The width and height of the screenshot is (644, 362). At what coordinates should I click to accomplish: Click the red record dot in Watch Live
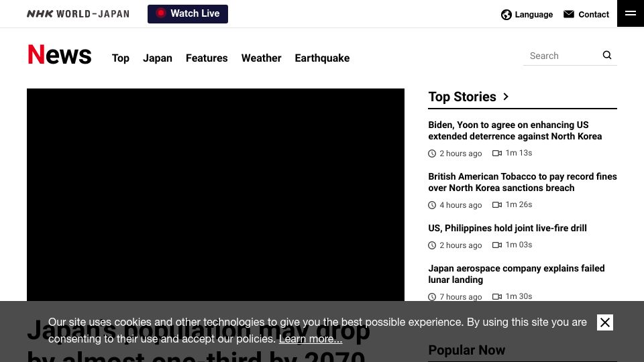pyautogui.click(x=160, y=13)
